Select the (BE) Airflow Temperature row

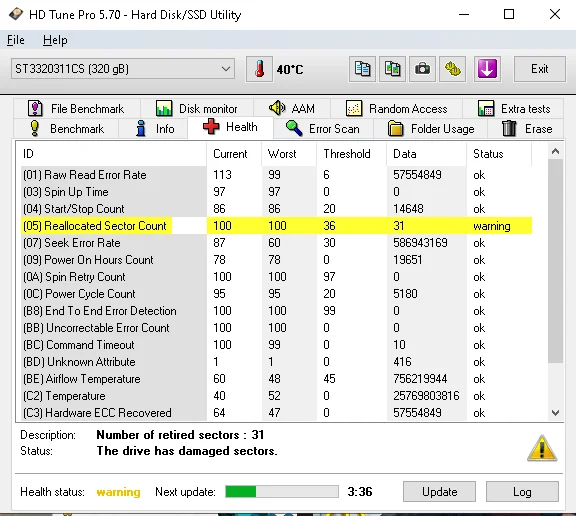point(277,379)
